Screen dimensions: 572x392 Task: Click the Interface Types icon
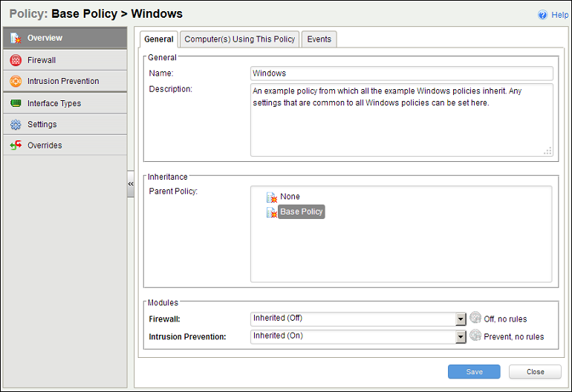coord(16,103)
